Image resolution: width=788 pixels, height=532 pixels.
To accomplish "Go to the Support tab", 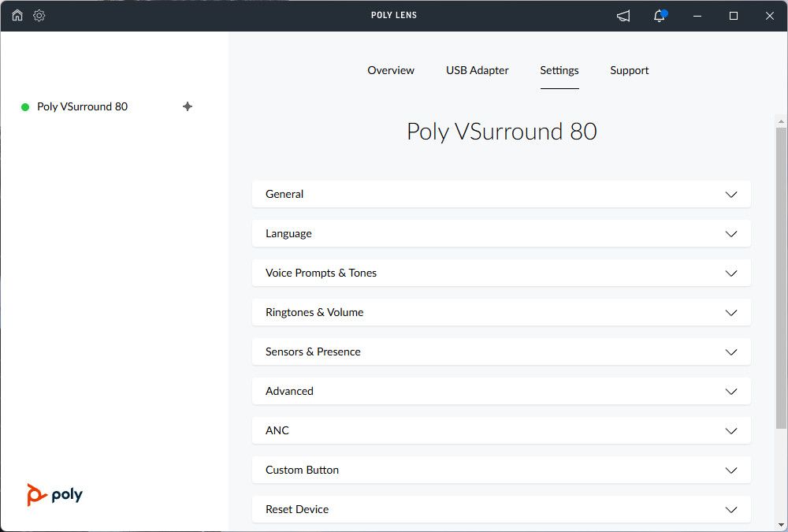I will tap(630, 70).
